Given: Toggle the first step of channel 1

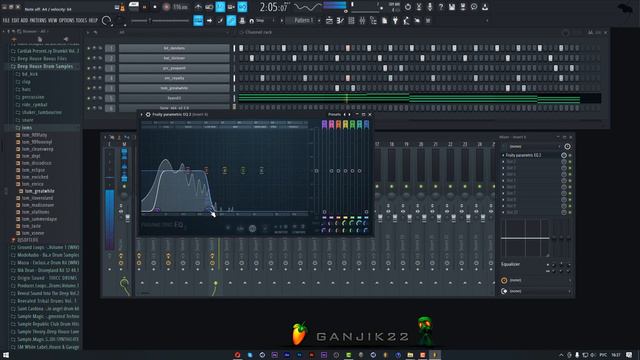Looking at the screenshot, I should (241, 48).
